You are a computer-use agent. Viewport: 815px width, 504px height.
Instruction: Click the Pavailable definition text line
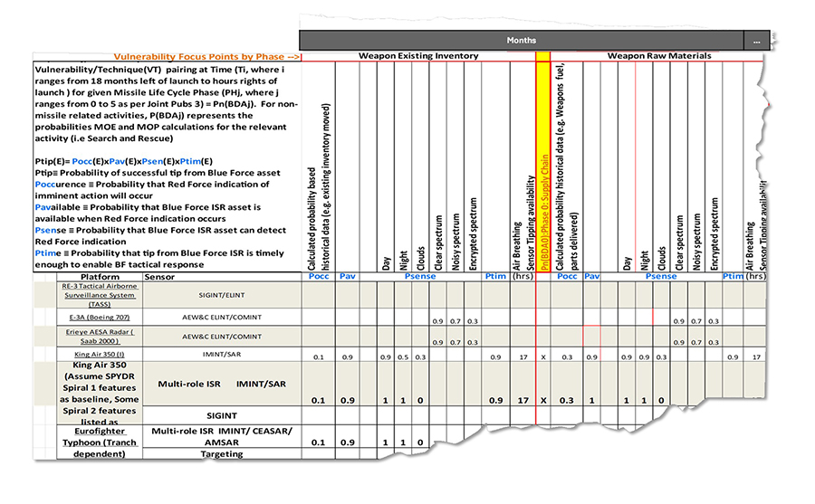pyautogui.click(x=167, y=206)
